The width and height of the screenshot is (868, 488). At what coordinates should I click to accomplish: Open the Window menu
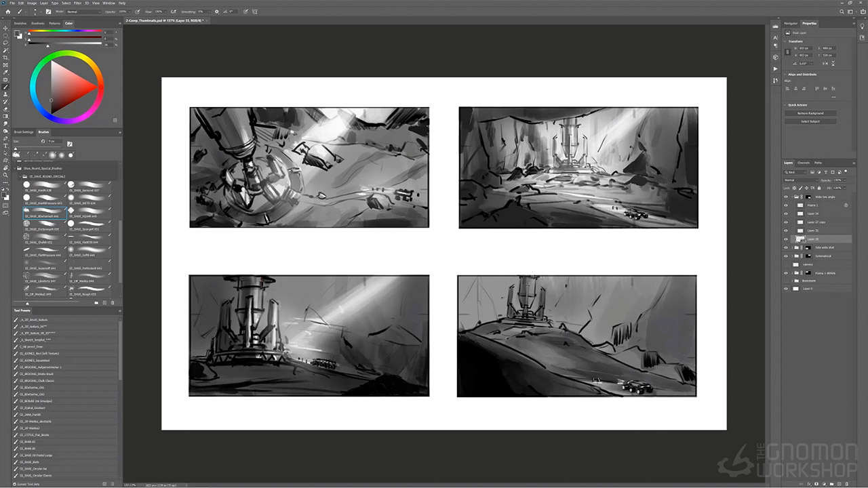[108, 3]
